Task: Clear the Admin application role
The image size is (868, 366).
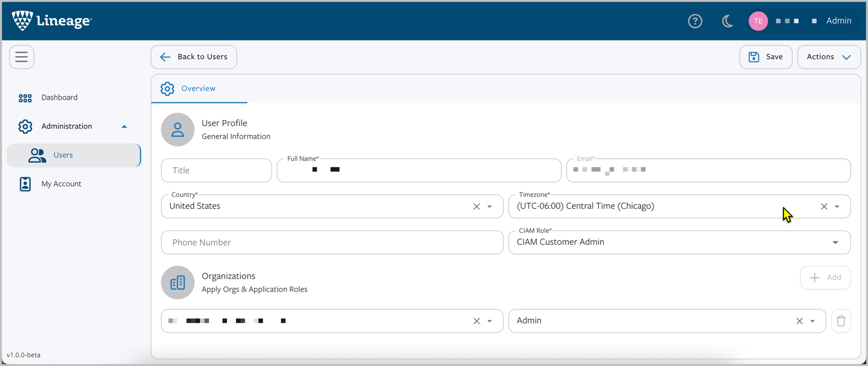Action: point(799,321)
